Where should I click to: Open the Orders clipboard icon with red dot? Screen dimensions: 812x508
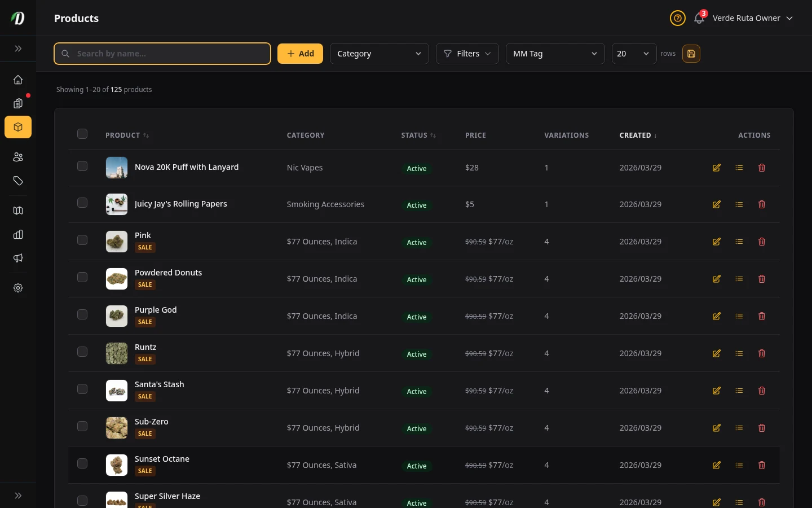[17, 103]
